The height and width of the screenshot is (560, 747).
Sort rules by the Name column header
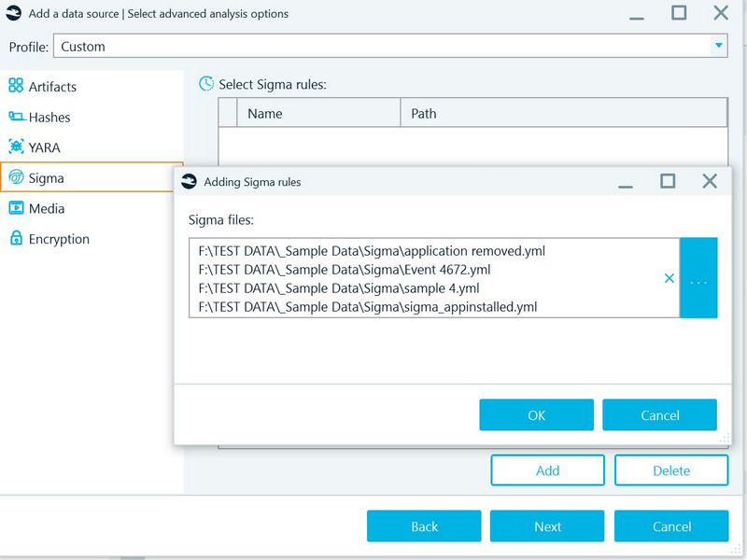tap(266, 113)
